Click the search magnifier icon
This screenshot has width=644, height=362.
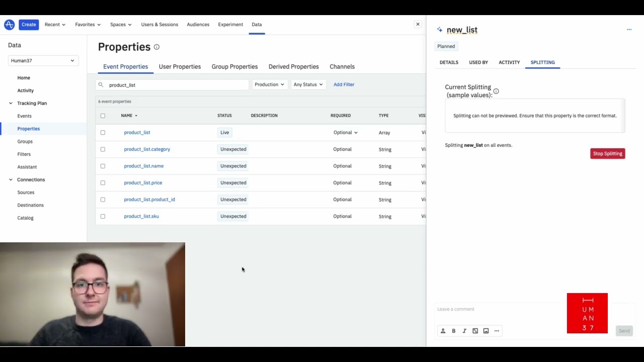click(x=101, y=84)
